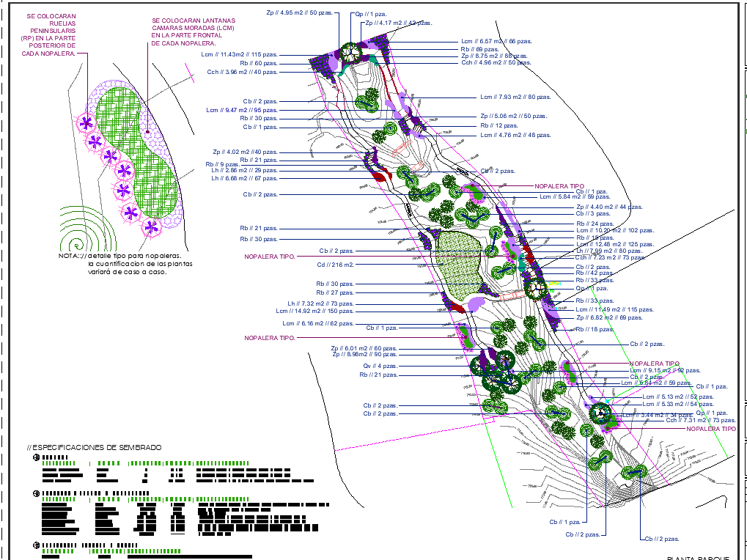The image size is (747, 560).
Task: Select the 'Lh // 7.32 m2 // 73 pzas.' label
Action: coord(320,303)
